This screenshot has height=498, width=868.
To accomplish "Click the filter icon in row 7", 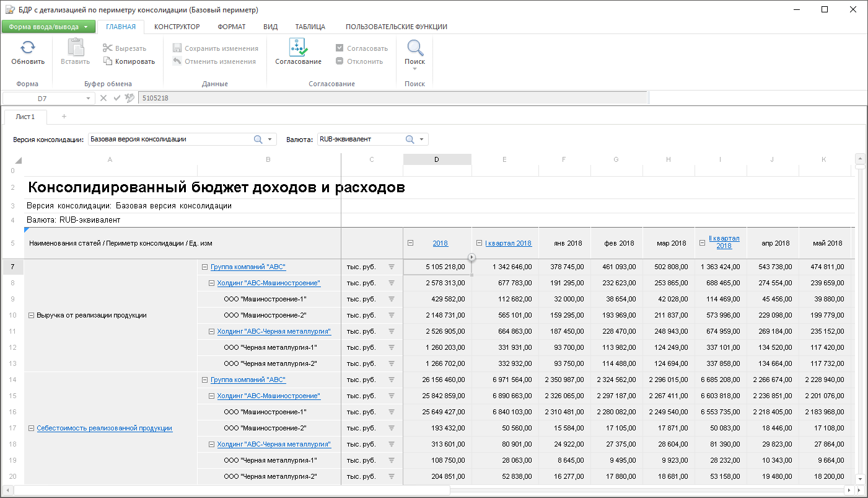I will [392, 267].
